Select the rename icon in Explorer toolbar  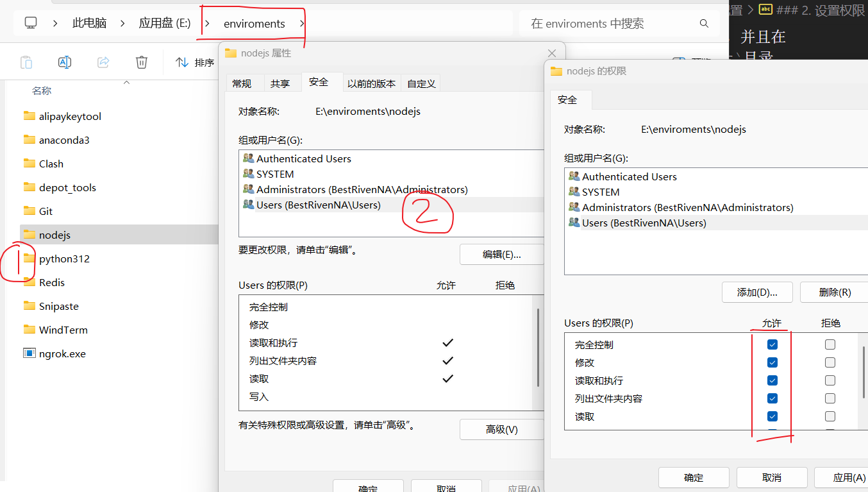[x=64, y=62]
